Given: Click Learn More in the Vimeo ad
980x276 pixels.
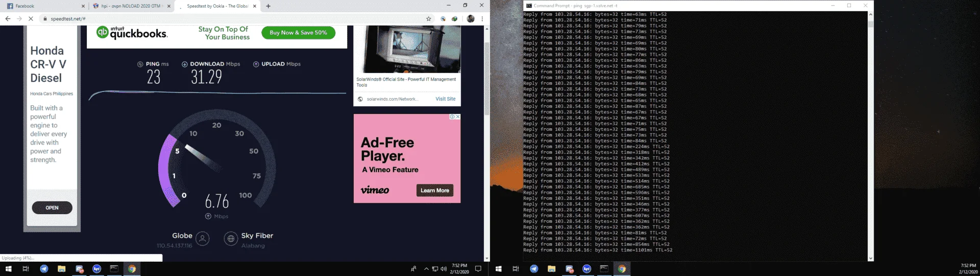Looking at the screenshot, I should 435,191.
